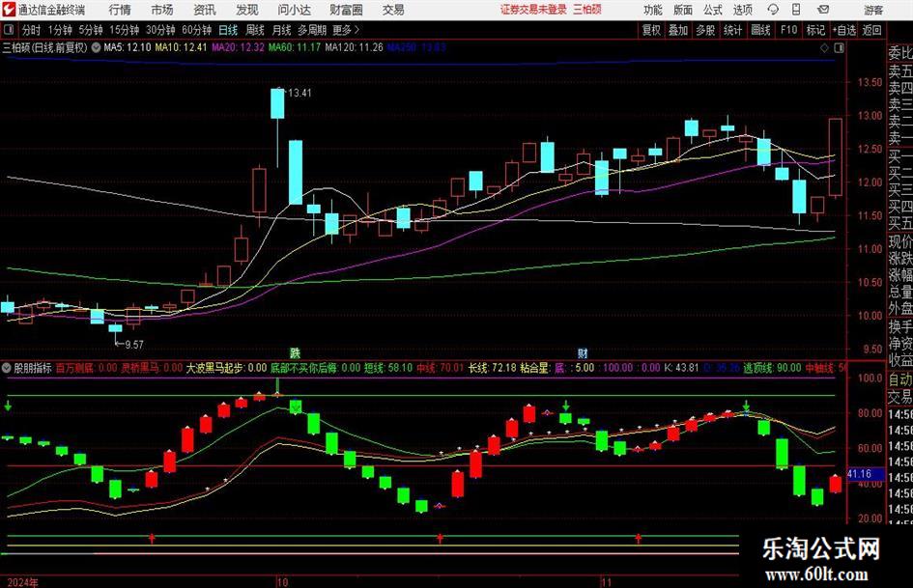Image resolution: width=913 pixels, height=588 pixels.
Task: Click the 11 month label on time axis
Action: click(x=606, y=582)
